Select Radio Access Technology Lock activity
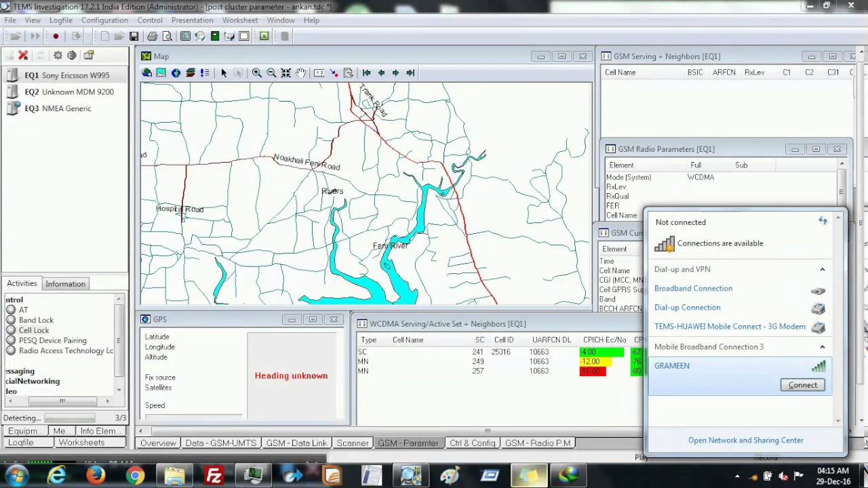868x488 pixels. pos(66,350)
